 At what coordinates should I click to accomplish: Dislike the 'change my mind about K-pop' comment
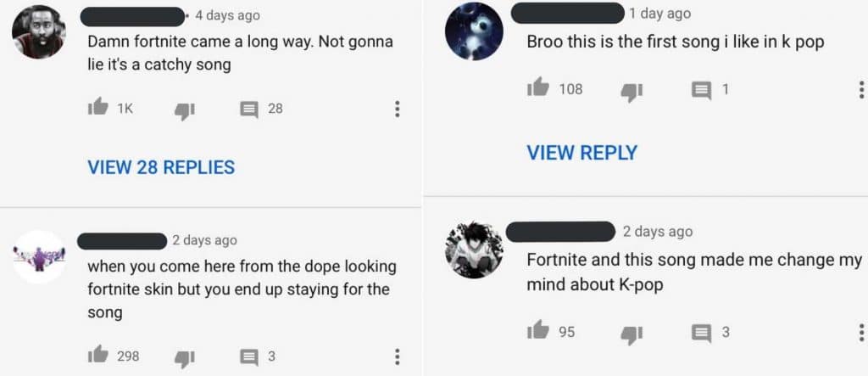pos(632,334)
